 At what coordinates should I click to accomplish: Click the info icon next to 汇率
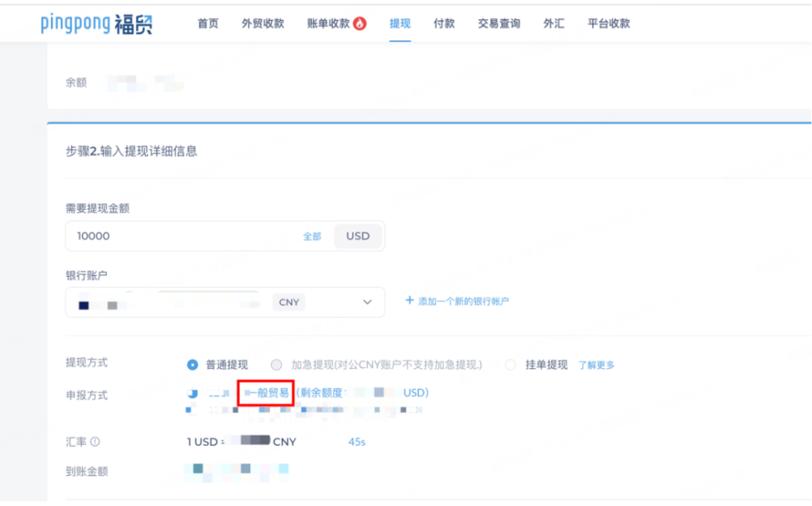pos(96,442)
